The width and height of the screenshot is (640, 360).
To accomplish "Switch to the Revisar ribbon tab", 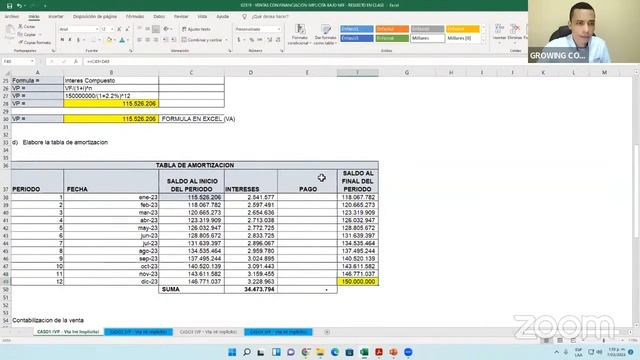I will [181, 17].
